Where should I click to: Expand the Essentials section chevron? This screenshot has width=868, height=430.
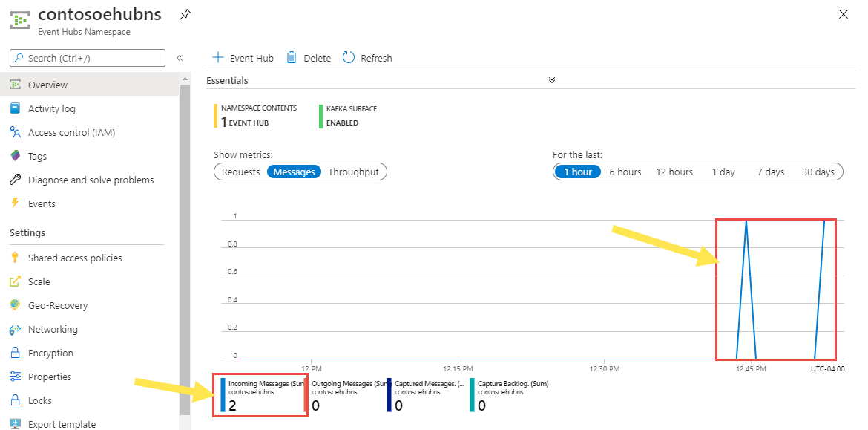pyautogui.click(x=551, y=80)
